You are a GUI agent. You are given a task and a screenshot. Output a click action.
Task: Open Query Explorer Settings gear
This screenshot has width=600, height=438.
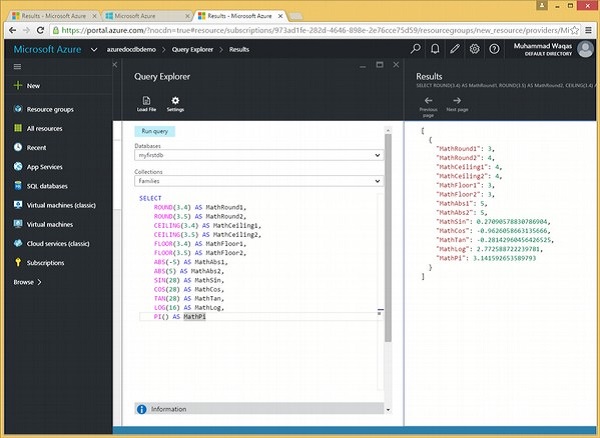tap(176, 100)
